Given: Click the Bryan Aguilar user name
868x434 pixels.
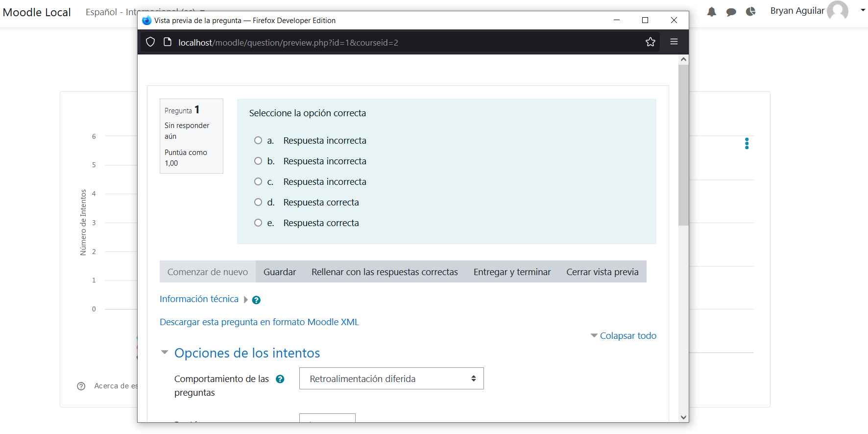Looking at the screenshot, I should [797, 11].
